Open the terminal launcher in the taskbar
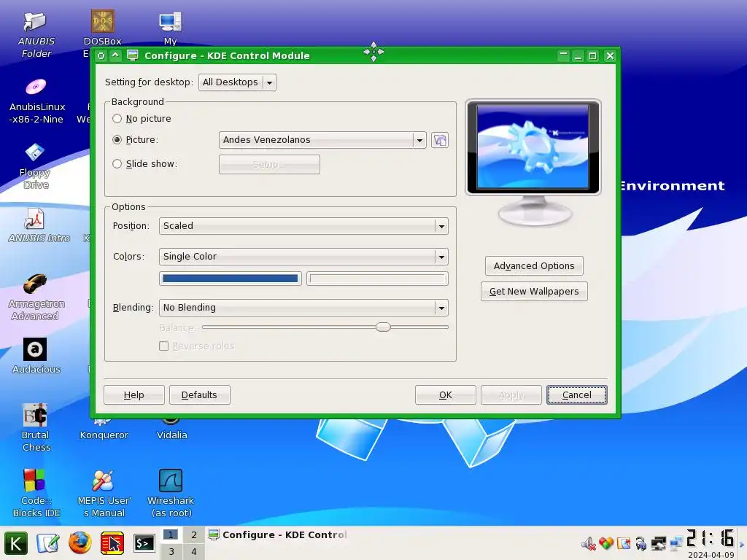The height and width of the screenshot is (560, 747). (x=144, y=543)
